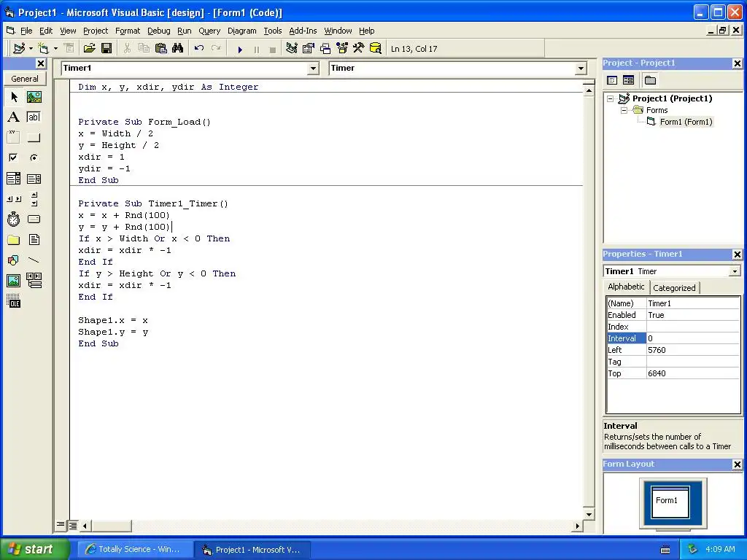Screen dimensions: 747x560
Task: Open the Debug menu
Action: [158, 31]
